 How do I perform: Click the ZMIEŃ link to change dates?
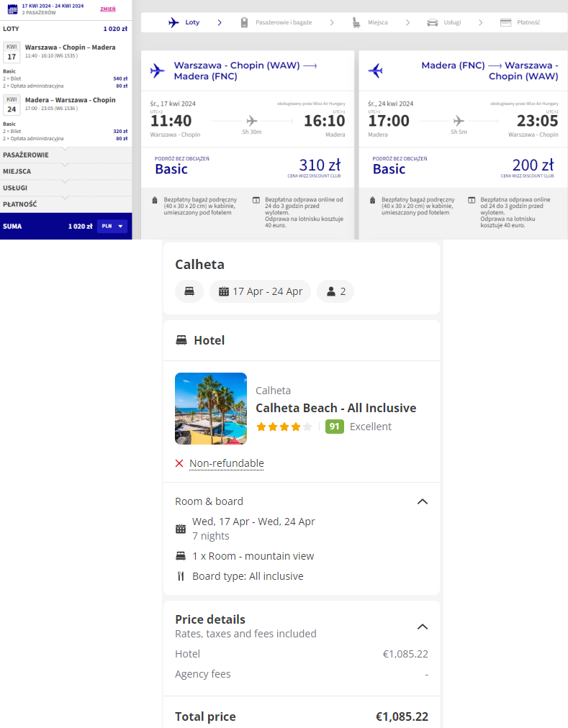point(108,9)
